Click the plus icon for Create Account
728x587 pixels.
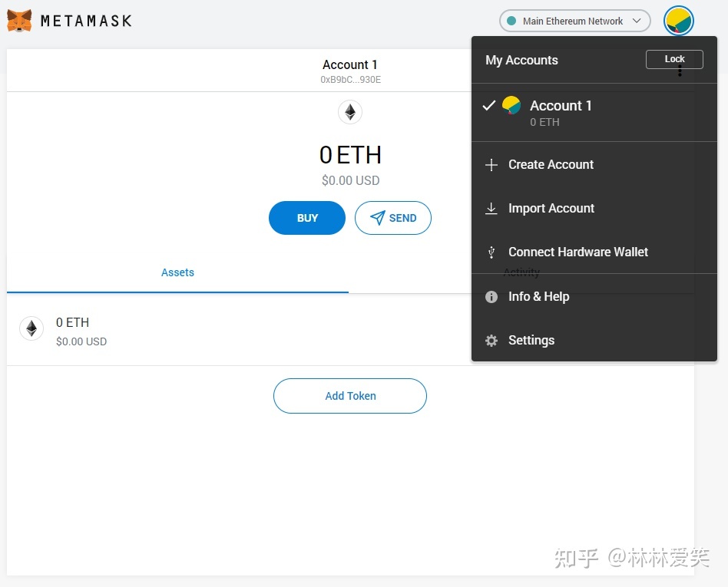[491, 165]
